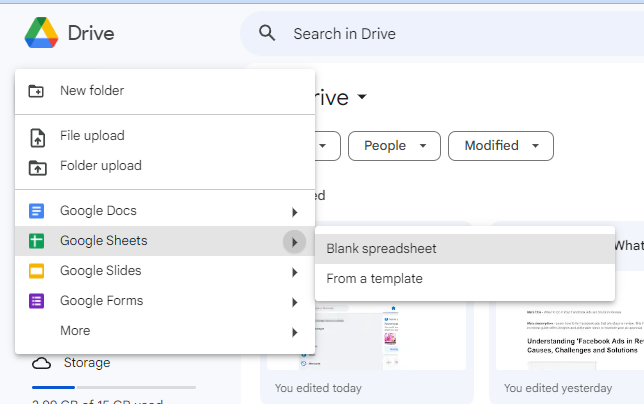Select Google Forms menu entry
Image resolution: width=644 pixels, height=404 pixels.
[165, 301]
